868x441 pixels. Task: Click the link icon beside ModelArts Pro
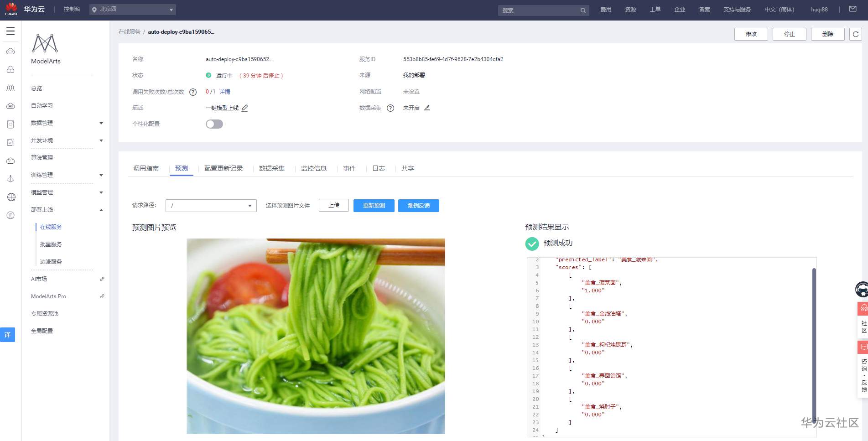coord(102,296)
